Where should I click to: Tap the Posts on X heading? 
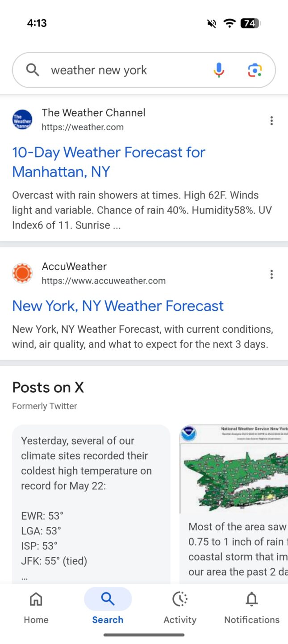[x=48, y=387]
